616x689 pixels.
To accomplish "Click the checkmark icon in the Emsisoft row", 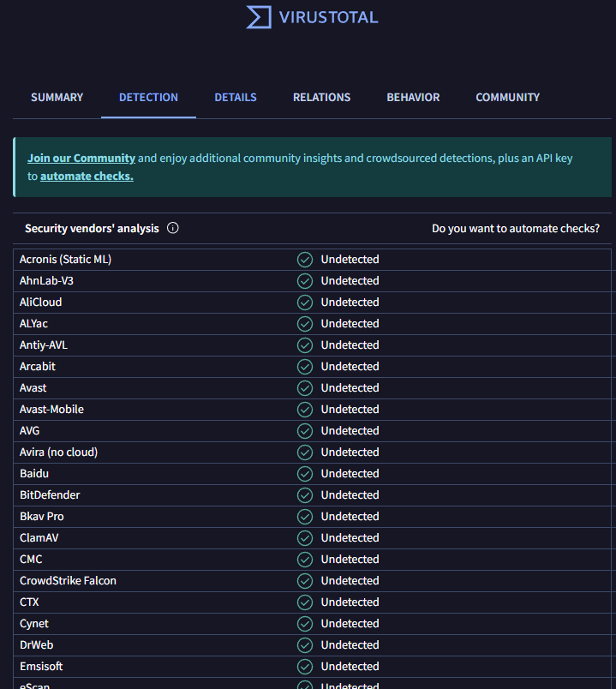I will tap(305, 667).
